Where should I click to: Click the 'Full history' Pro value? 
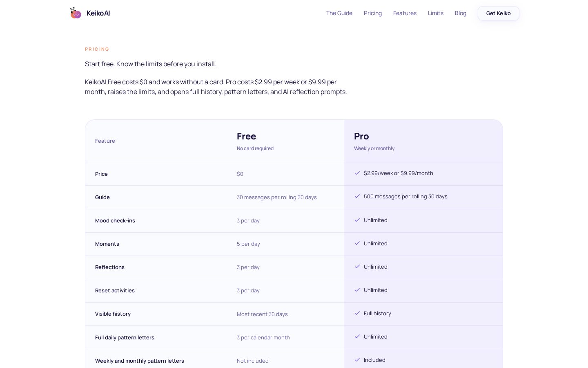[377, 313]
